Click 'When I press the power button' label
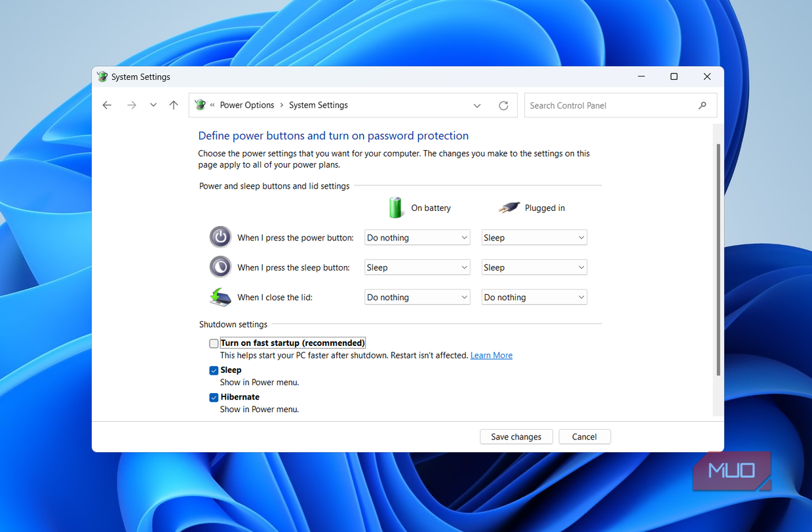812x532 pixels. pyautogui.click(x=296, y=238)
